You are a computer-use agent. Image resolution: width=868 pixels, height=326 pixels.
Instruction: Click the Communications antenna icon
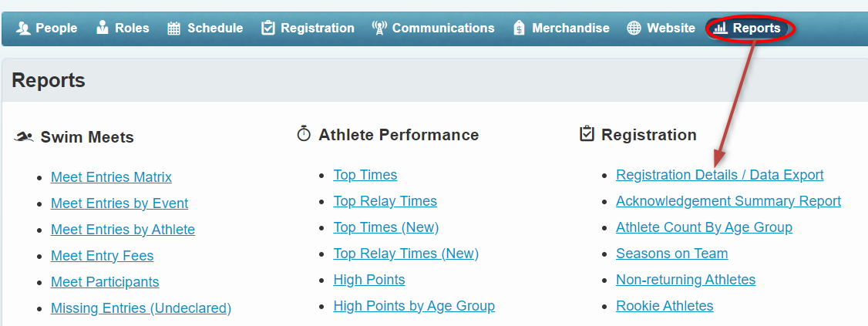[379, 29]
